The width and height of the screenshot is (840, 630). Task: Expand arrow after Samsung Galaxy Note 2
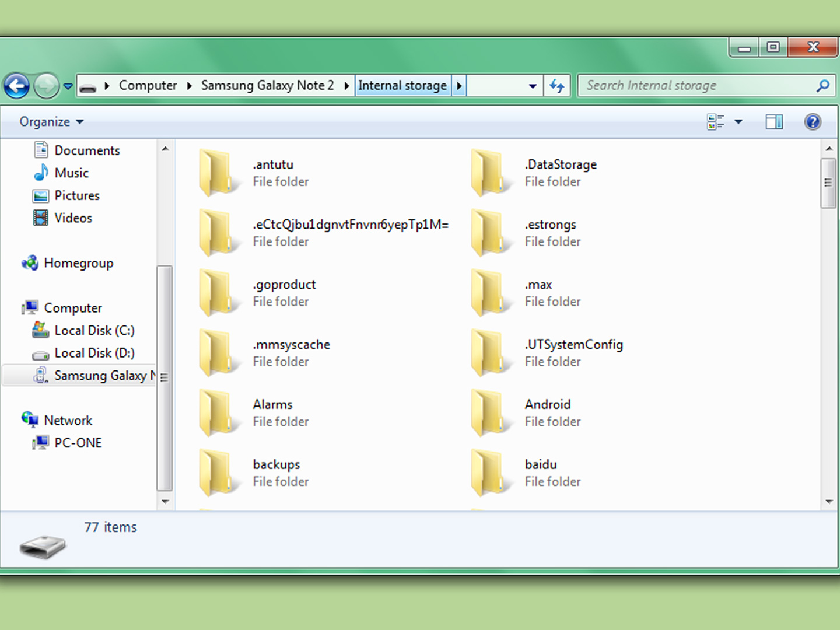coord(346,86)
